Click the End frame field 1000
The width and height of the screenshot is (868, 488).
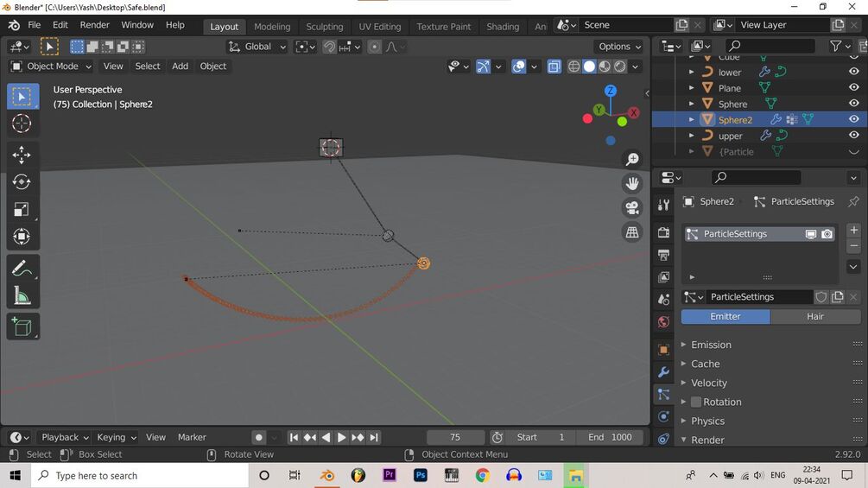coord(610,438)
